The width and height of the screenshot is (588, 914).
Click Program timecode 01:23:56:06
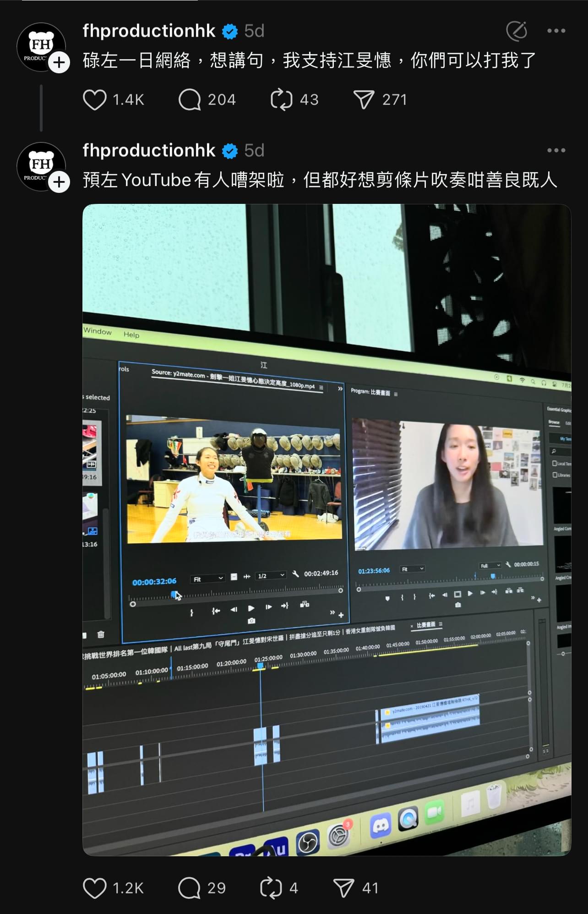(374, 571)
